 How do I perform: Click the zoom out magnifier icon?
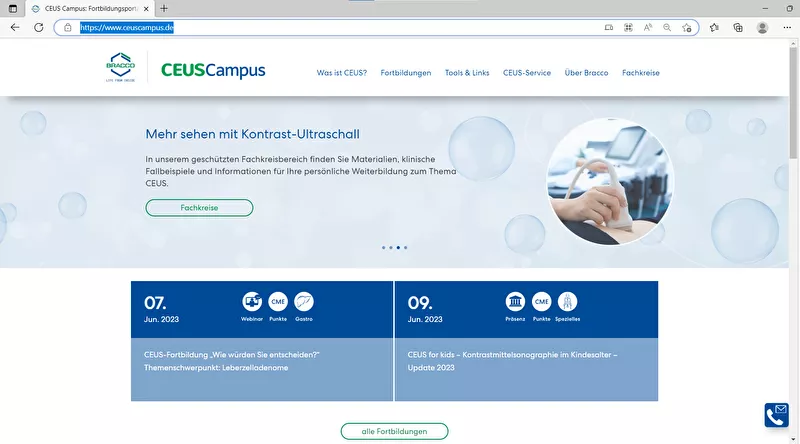click(x=667, y=28)
